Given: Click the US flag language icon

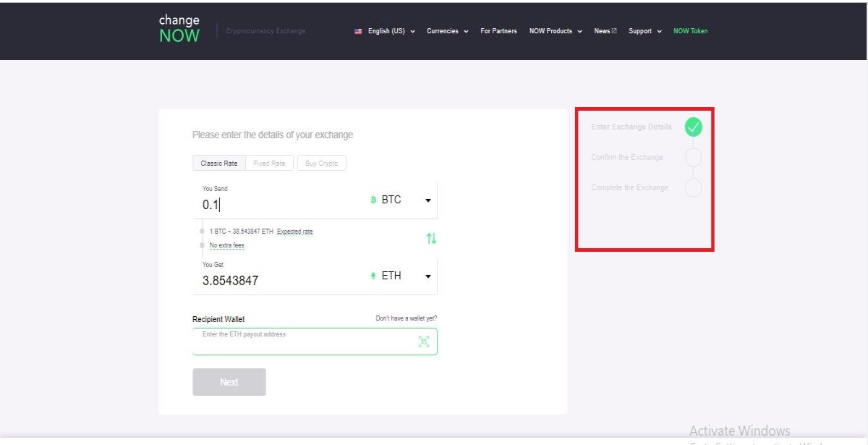Looking at the screenshot, I should point(358,31).
